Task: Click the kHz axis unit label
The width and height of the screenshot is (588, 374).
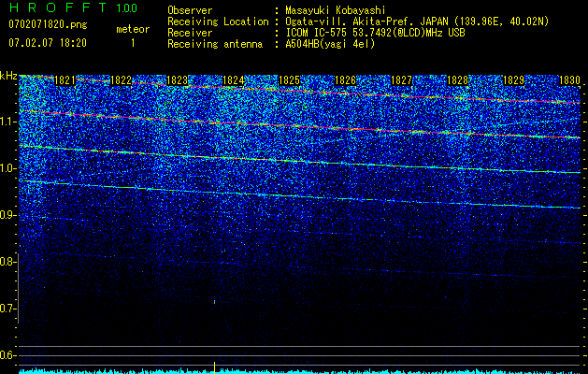Action: [x=9, y=76]
